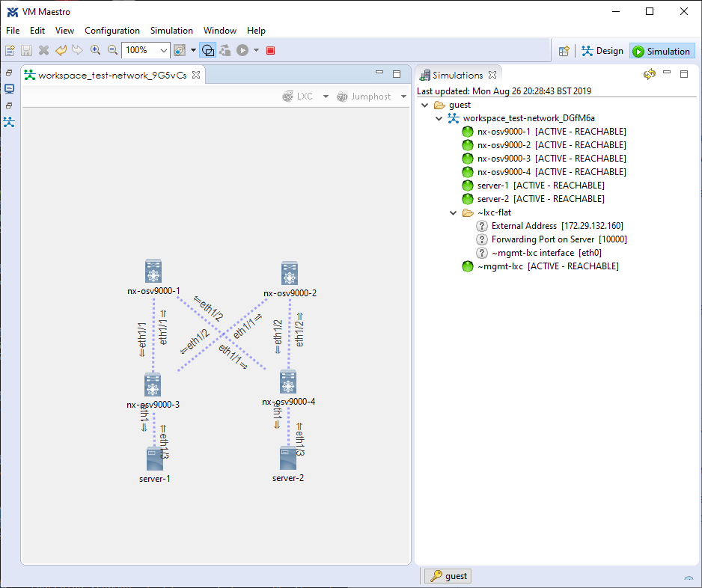
Task: Click the LXC connection button
Action: [x=298, y=97]
